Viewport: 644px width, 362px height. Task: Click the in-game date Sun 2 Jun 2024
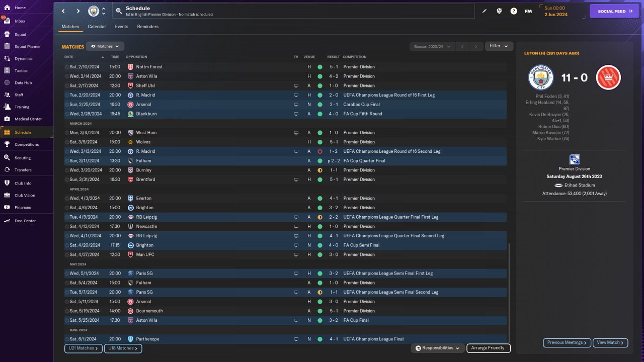tap(556, 11)
